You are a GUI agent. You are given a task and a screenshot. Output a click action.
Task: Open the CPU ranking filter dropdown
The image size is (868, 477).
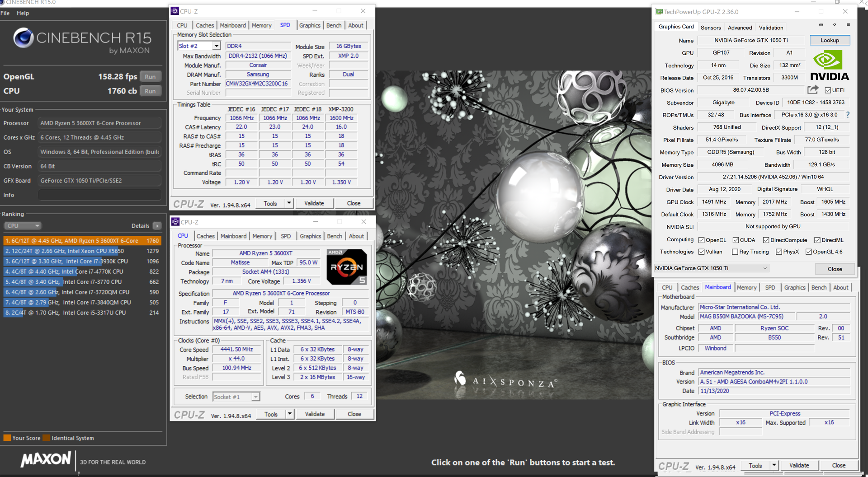(x=23, y=226)
